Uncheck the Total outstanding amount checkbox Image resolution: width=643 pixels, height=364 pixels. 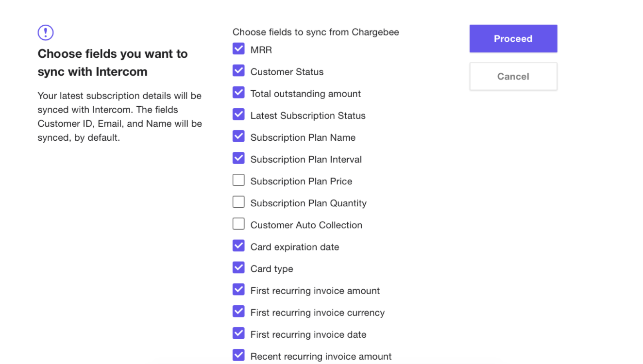click(x=238, y=93)
